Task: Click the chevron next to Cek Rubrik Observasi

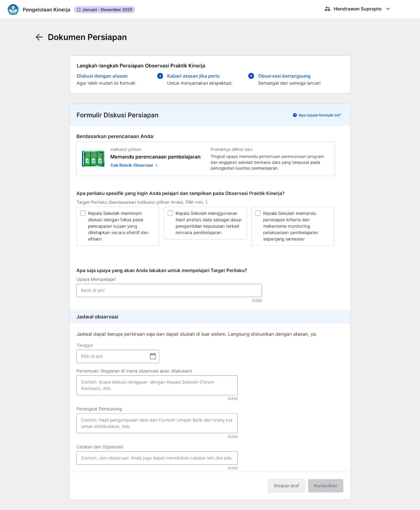Action: [157, 165]
